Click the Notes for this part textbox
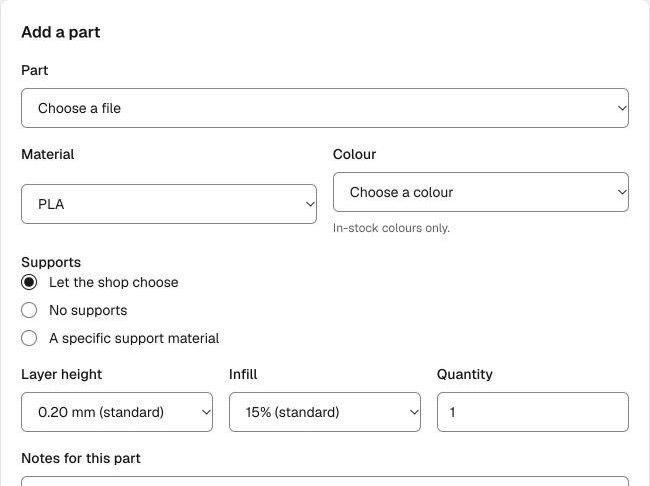The width and height of the screenshot is (650, 486). 325,481
